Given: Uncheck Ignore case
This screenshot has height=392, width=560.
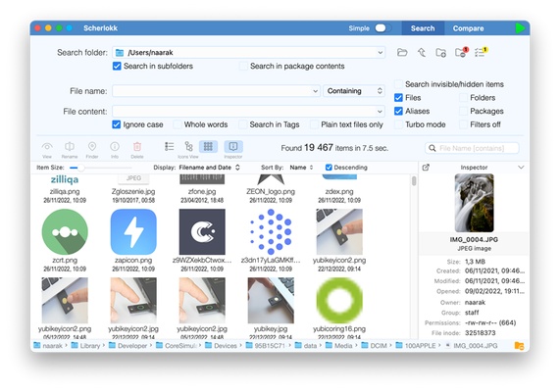Looking at the screenshot, I should [x=116, y=124].
